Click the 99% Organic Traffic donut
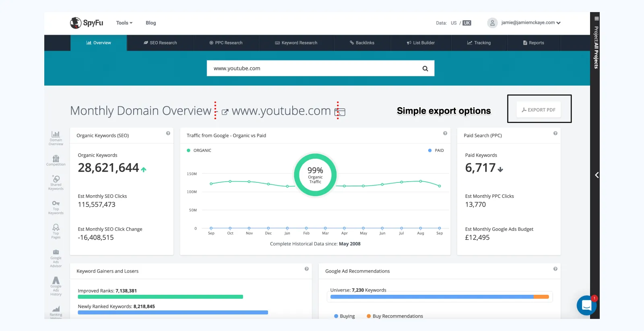 [315, 175]
